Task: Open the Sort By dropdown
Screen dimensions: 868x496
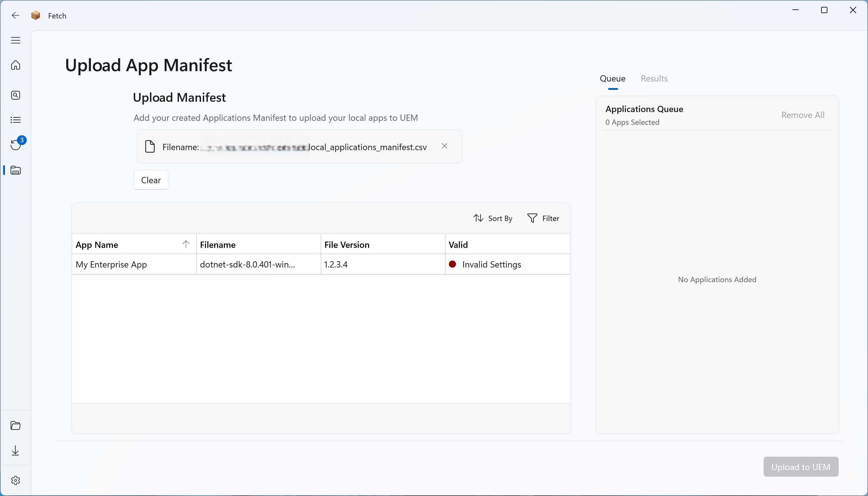Action: pos(493,219)
